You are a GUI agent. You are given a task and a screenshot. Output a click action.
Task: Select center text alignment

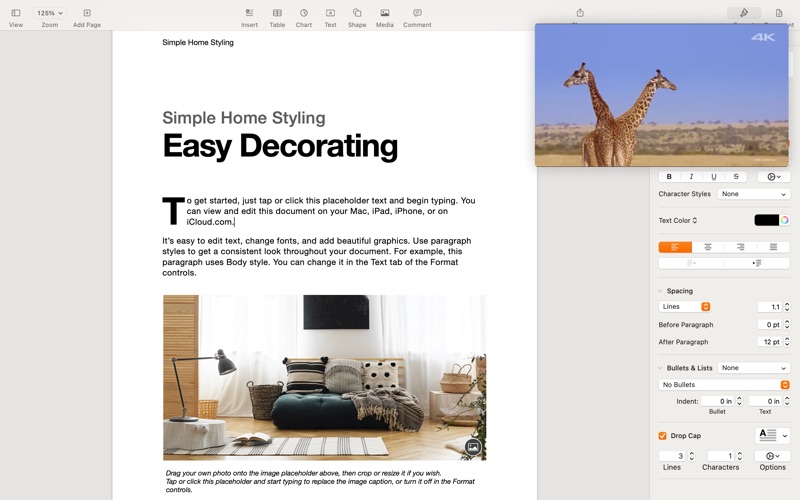(x=708, y=247)
